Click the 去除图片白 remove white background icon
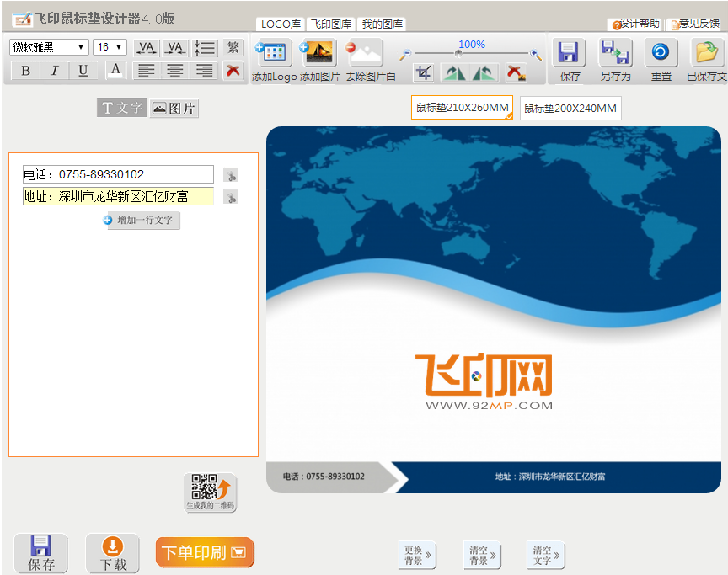This screenshot has height=575, width=728. pyautogui.click(x=366, y=53)
